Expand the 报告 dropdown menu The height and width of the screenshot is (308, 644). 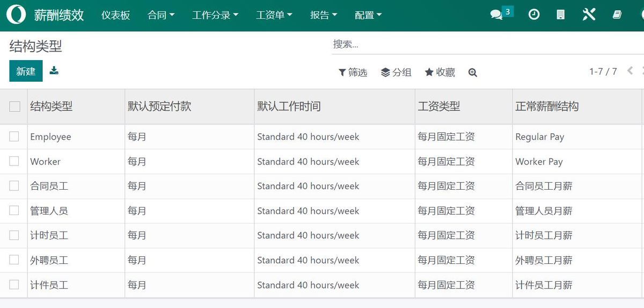coord(324,15)
